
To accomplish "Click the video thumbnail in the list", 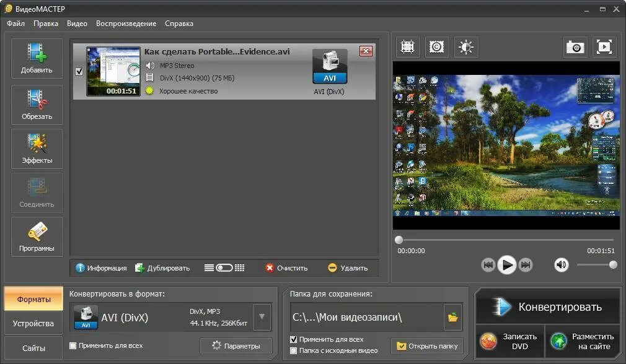I will click(x=113, y=71).
